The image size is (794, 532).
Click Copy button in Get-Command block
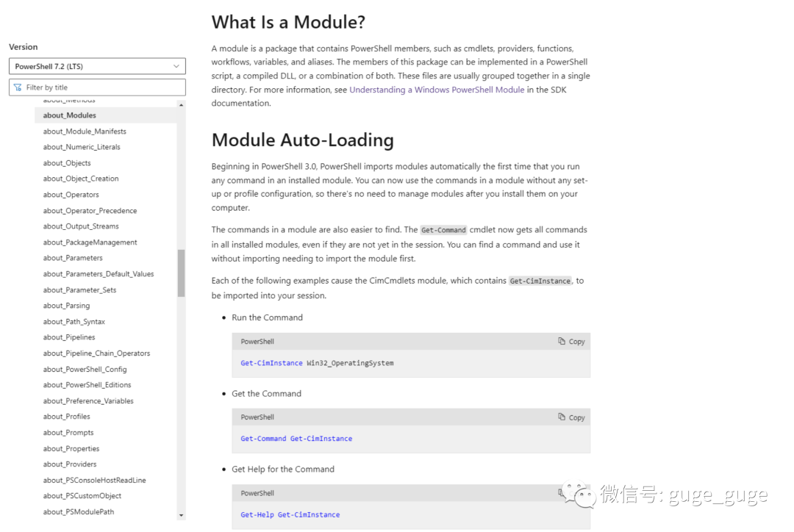(572, 417)
